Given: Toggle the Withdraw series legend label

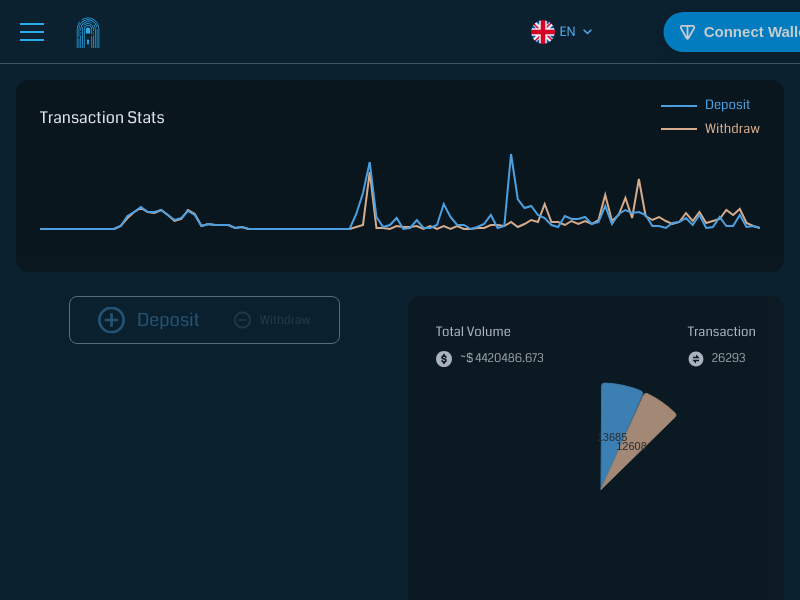Looking at the screenshot, I should tap(732, 129).
